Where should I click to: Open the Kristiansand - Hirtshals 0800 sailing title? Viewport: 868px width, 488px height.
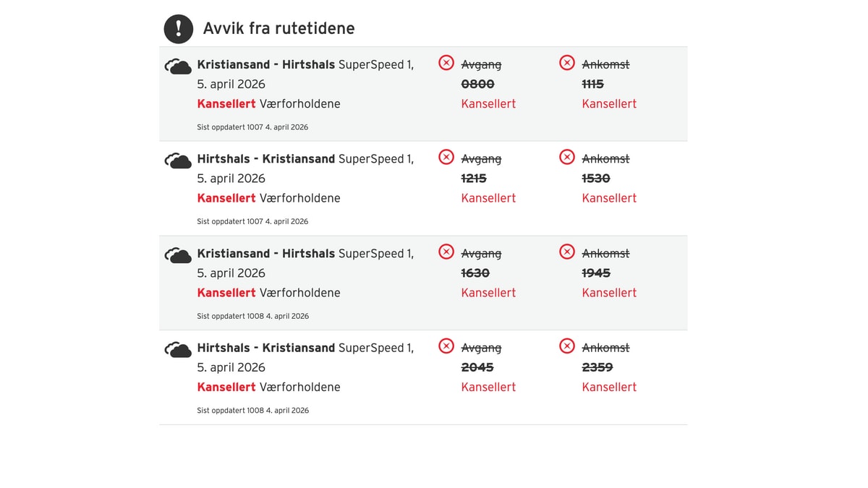pos(265,65)
